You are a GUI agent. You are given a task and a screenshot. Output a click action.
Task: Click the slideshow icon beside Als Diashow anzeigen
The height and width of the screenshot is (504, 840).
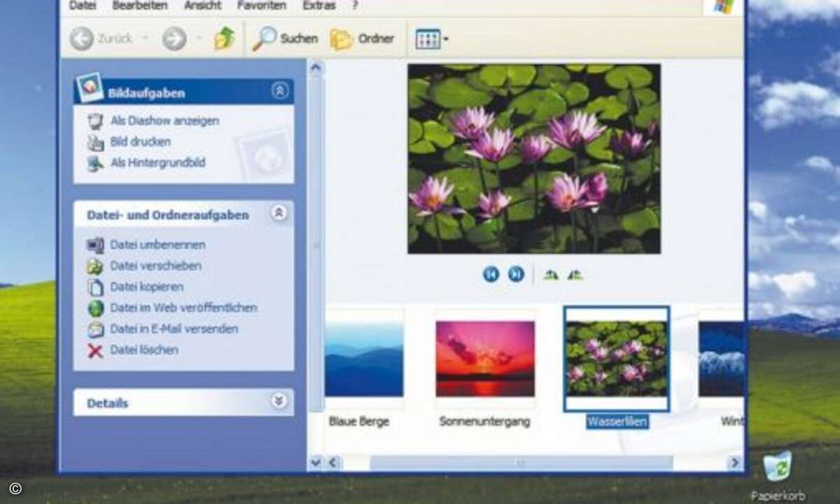pos(95,121)
